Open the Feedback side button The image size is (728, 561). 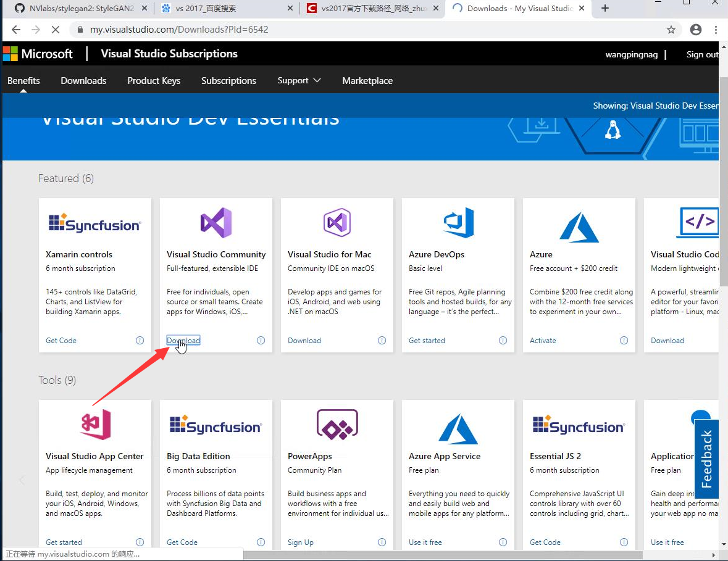(x=706, y=459)
